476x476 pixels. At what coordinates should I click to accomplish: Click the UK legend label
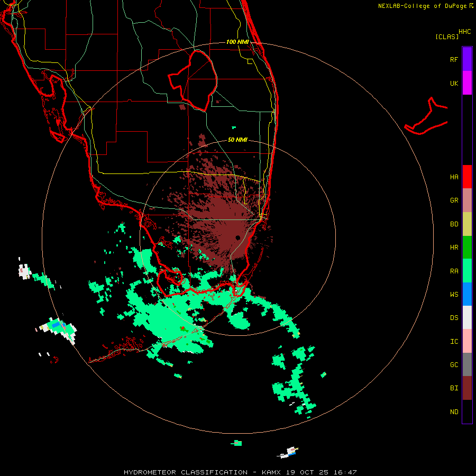tap(454, 83)
